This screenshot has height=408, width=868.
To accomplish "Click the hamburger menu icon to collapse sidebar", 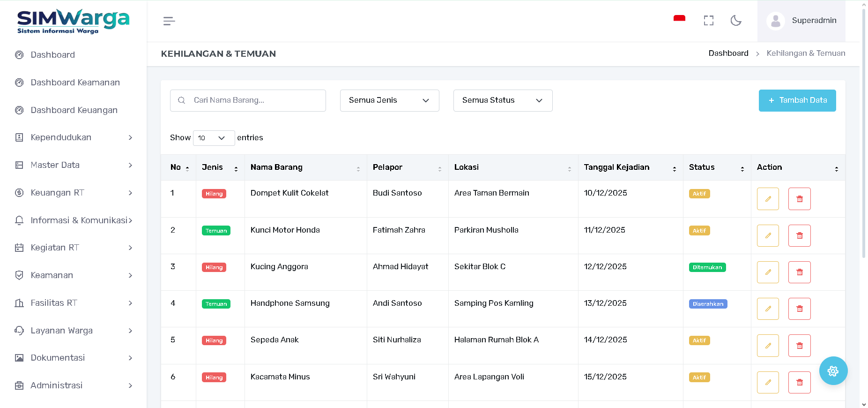I will pos(169,21).
